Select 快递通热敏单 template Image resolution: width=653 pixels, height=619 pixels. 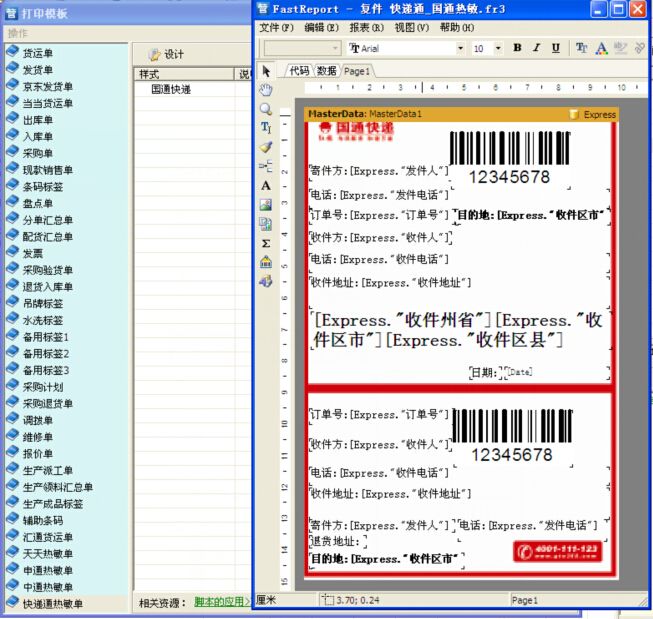pos(52,604)
